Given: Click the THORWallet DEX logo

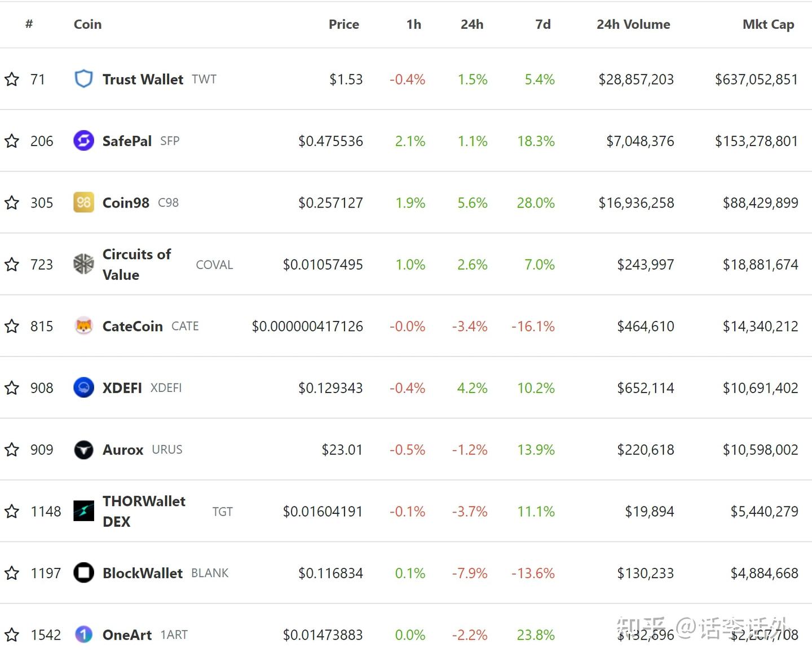Looking at the screenshot, I should coord(83,511).
